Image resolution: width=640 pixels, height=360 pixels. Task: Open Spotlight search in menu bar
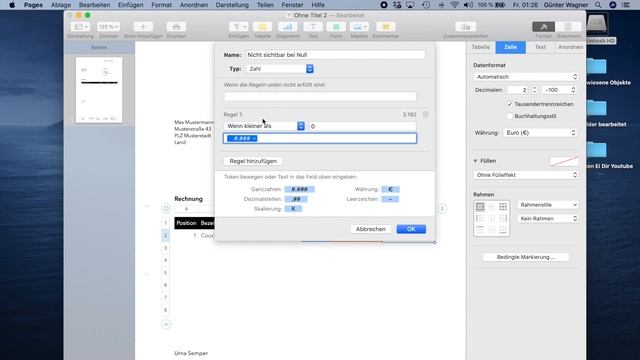click(x=598, y=5)
